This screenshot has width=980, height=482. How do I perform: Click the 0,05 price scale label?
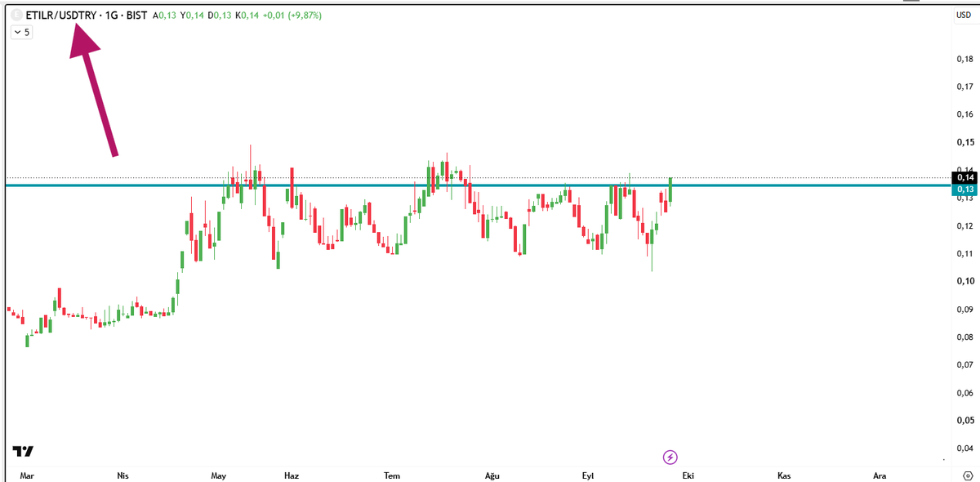pos(964,420)
